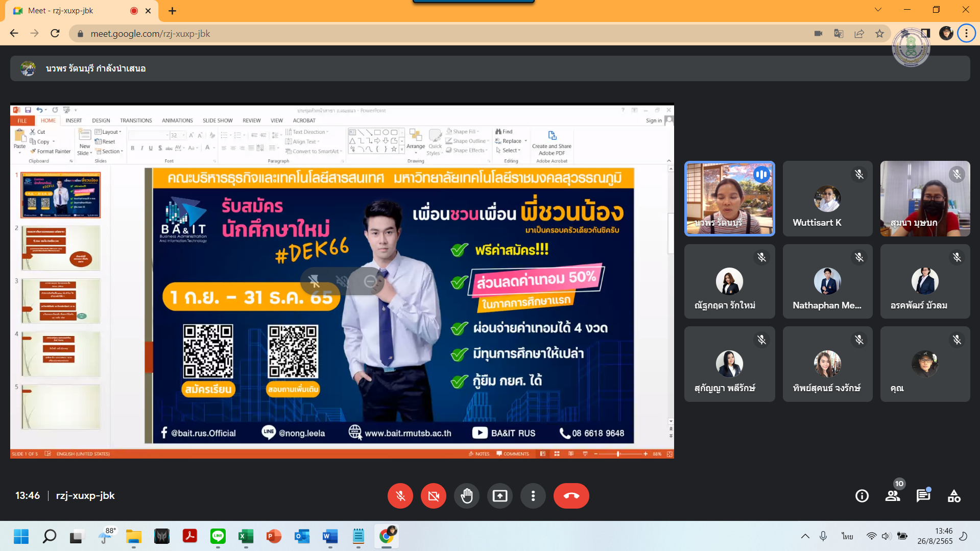Open chat with everyone panel

923,496
